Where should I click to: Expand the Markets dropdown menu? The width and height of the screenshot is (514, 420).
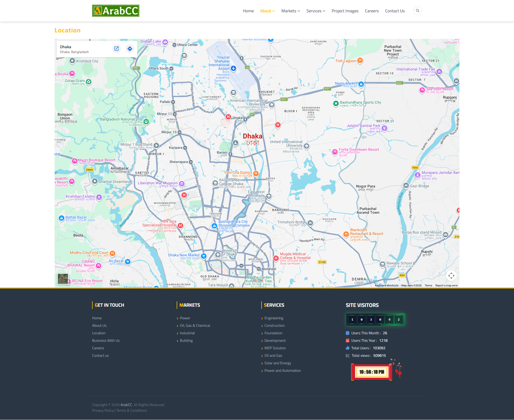point(291,11)
